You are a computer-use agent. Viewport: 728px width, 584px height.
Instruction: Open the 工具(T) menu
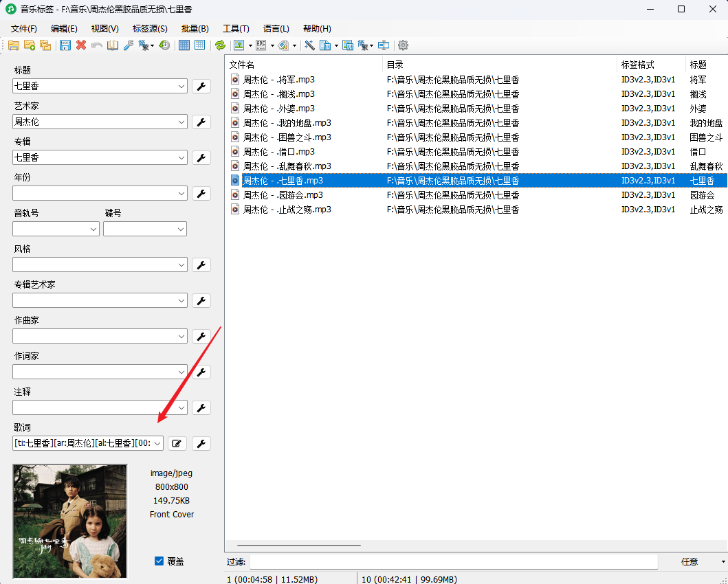point(236,29)
